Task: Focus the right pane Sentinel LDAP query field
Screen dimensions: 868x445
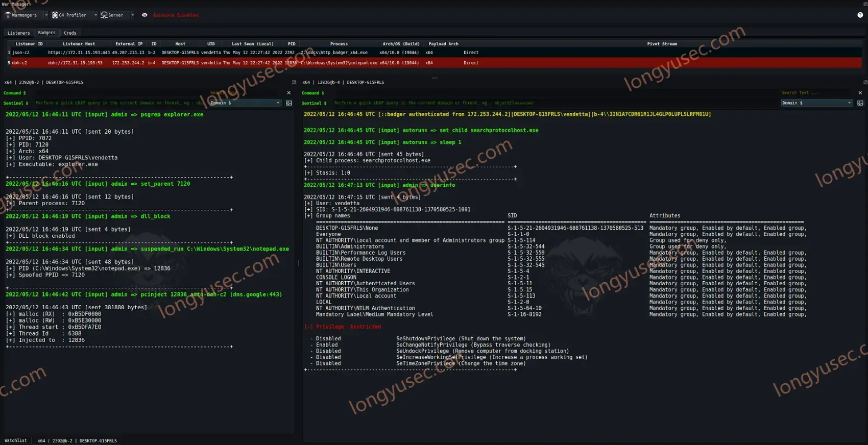Action: pos(556,103)
